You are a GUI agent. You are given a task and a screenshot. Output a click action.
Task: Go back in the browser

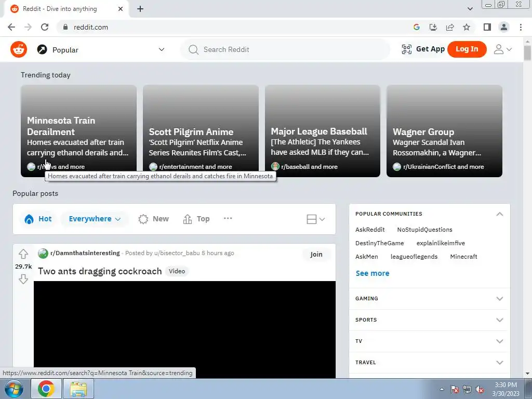pyautogui.click(x=11, y=27)
